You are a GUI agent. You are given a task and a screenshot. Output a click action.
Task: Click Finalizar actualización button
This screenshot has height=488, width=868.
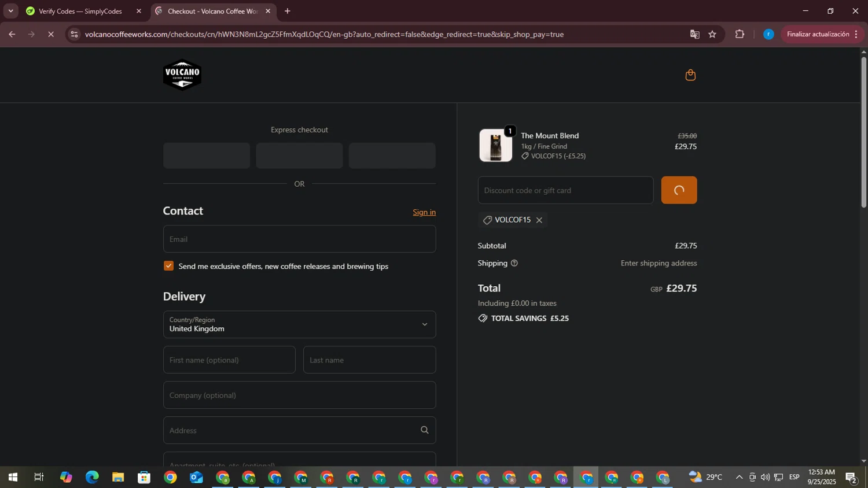[x=818, y=34]
